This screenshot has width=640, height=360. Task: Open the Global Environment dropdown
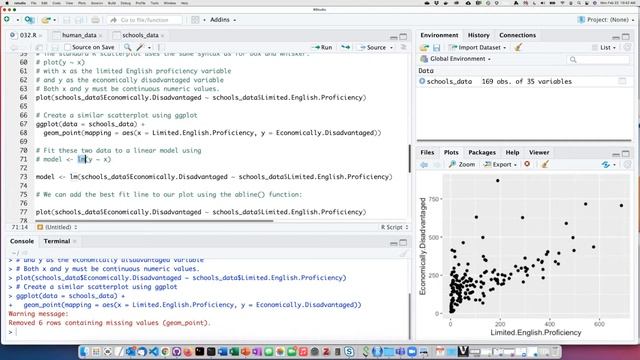pos(456,59)
